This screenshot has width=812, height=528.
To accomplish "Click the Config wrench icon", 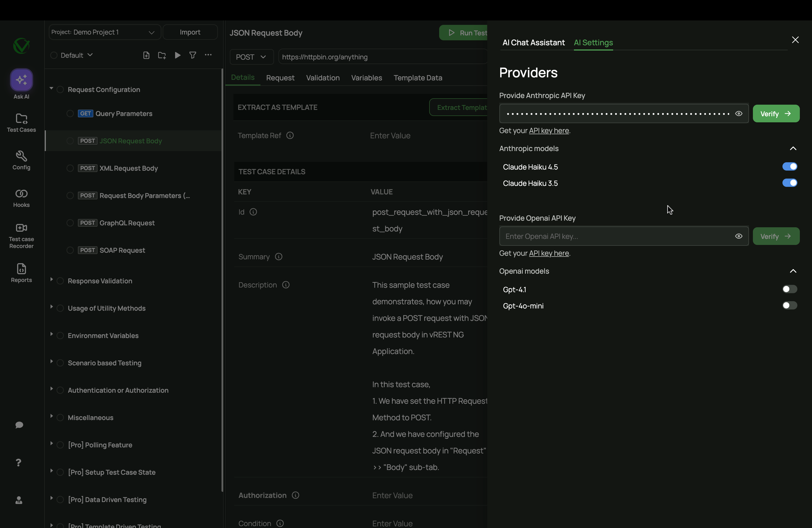I will (21, 156).
